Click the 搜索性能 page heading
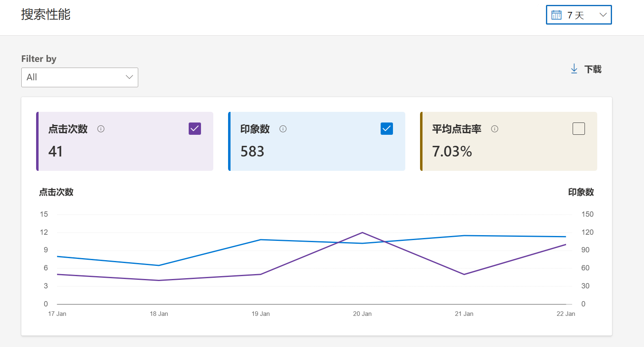This screenshot has width=644, height=347. pyautogui.click(x=46, y=14)
